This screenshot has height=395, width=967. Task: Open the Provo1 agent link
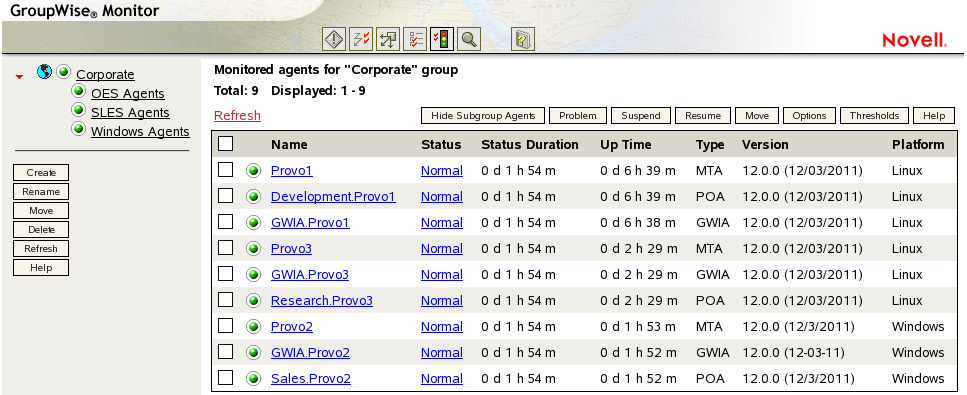(x=292, y=171)
